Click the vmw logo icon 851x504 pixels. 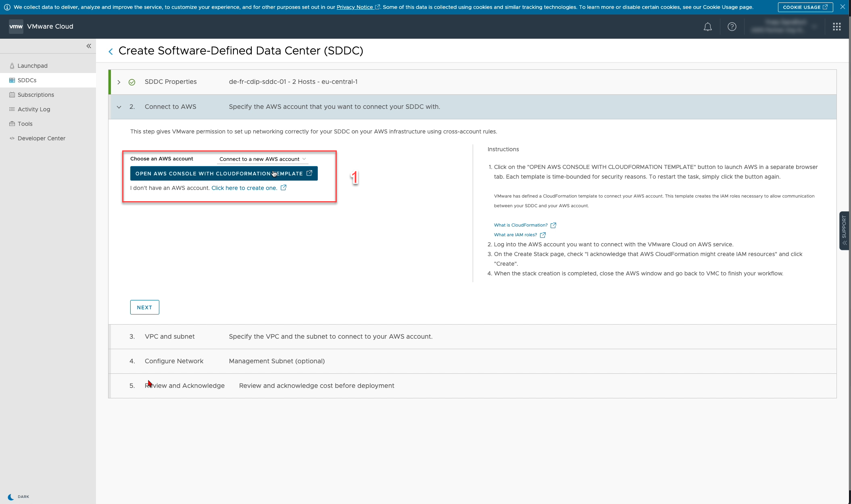pyautogui.click(x=16, y=27)
